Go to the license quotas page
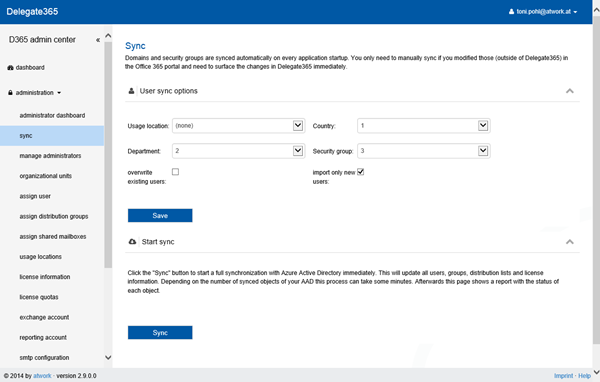Screen dimensions: 600x382 click(x=39, y=297)
